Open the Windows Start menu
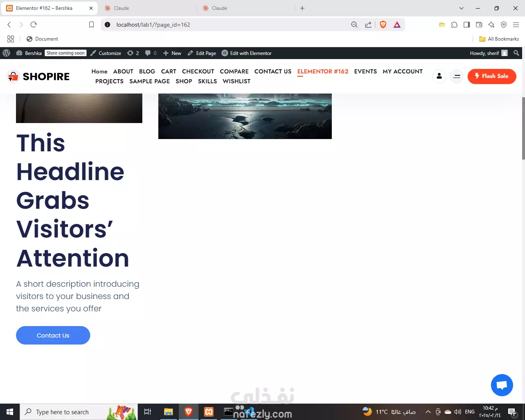The height and width of the screenshot is (420, 525). click(10, 412)
